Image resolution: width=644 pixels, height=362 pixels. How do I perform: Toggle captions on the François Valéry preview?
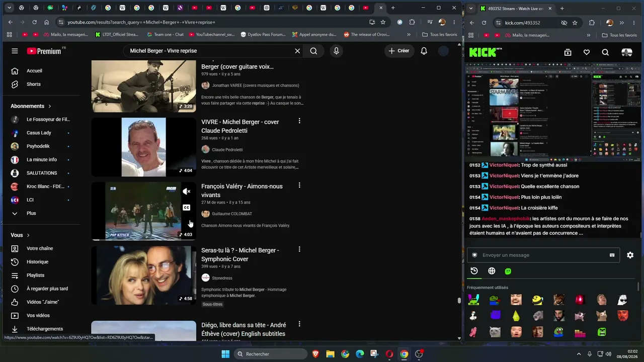coord(186,207)
